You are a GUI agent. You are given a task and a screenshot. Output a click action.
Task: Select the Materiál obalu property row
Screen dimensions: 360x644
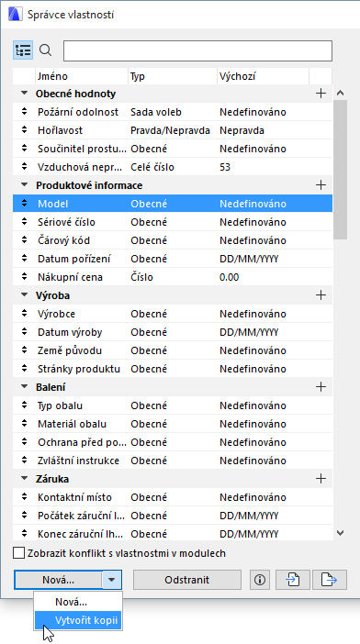click(172, 424)
